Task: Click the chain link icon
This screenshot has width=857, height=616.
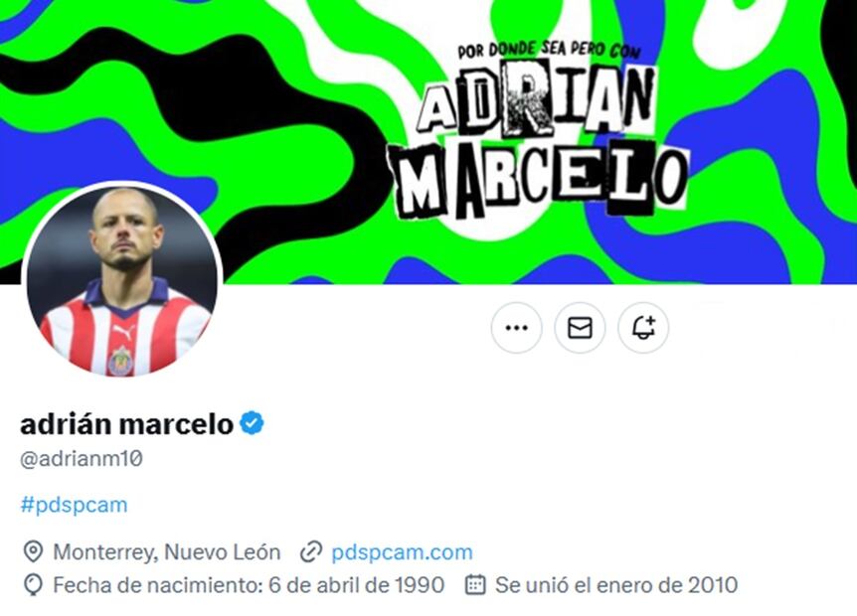Action: (311, 552)
